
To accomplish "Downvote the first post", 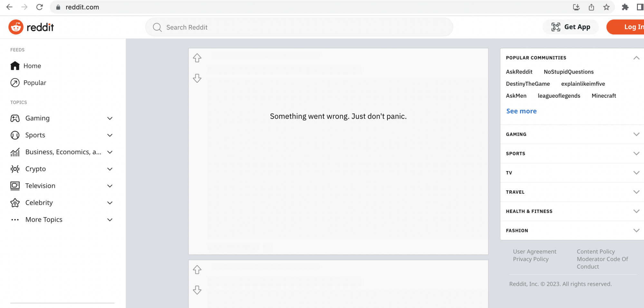I will pyautogui.click(x=197, y=78).
